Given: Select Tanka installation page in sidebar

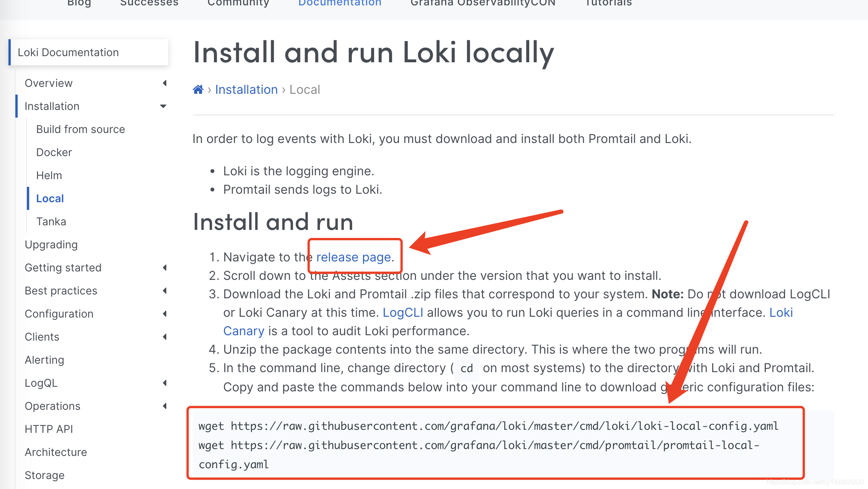Looking at the screenshot, I should 51,221.
